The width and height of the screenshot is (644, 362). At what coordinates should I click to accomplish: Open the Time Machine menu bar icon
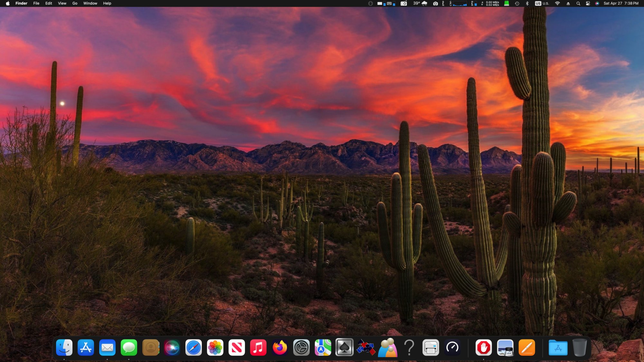[517, 3]
